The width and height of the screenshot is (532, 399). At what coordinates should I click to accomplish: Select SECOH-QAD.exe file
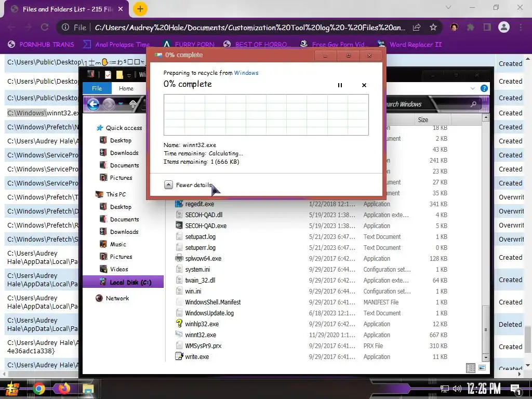click(x=206, y=225)
